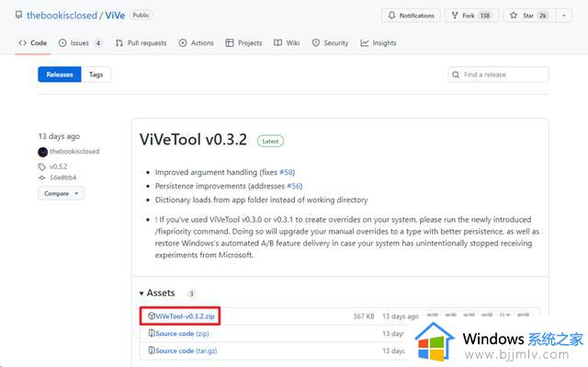This screenshot has width=588, height=367.
Task: Open the ViVe repository name link
Action: pyautogui.click(x=115, y=16)
